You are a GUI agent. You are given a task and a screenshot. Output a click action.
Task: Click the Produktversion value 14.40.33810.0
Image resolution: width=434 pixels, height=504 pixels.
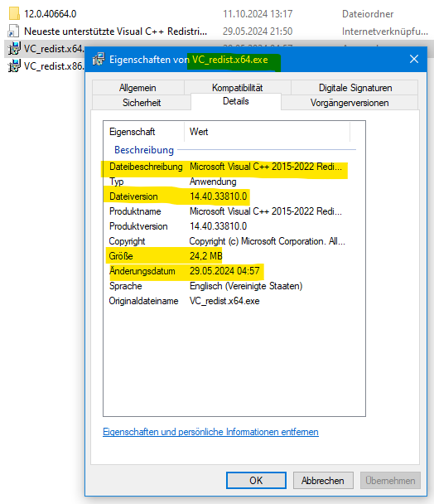coord(219,226)
